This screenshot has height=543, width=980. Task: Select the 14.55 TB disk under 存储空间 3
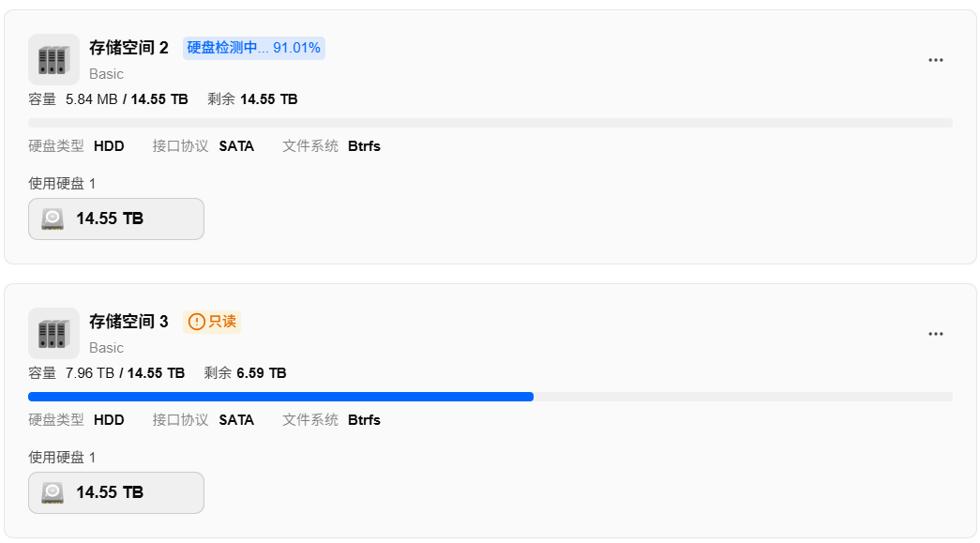[116, 492]
